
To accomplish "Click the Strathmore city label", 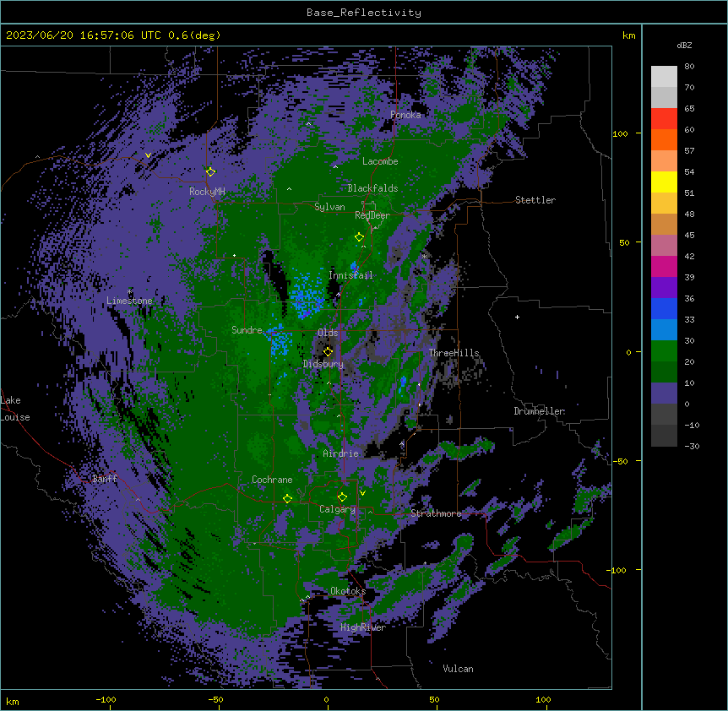I will pyautogui.click(x=436, y=513).
